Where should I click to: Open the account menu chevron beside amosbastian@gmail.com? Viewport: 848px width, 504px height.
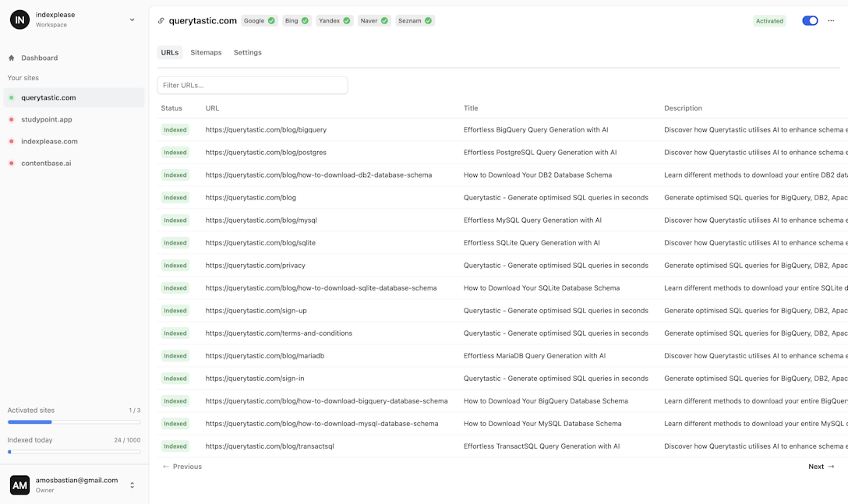coord(132,484)
